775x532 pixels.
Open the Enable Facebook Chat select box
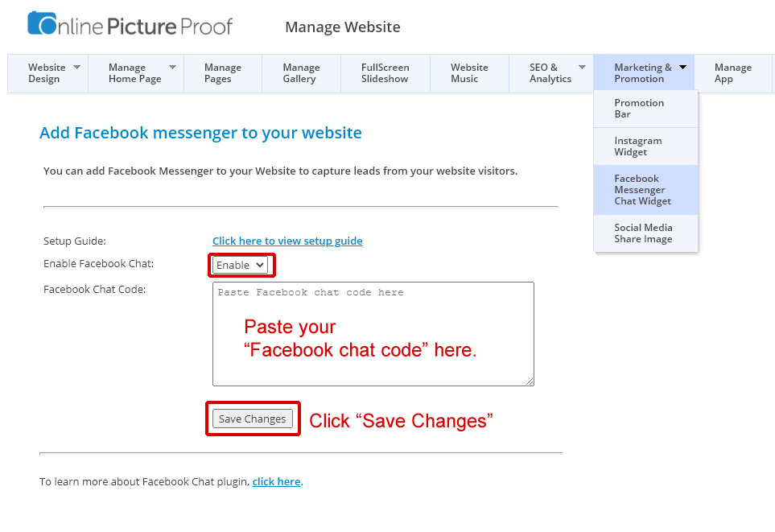coord(240,265)
